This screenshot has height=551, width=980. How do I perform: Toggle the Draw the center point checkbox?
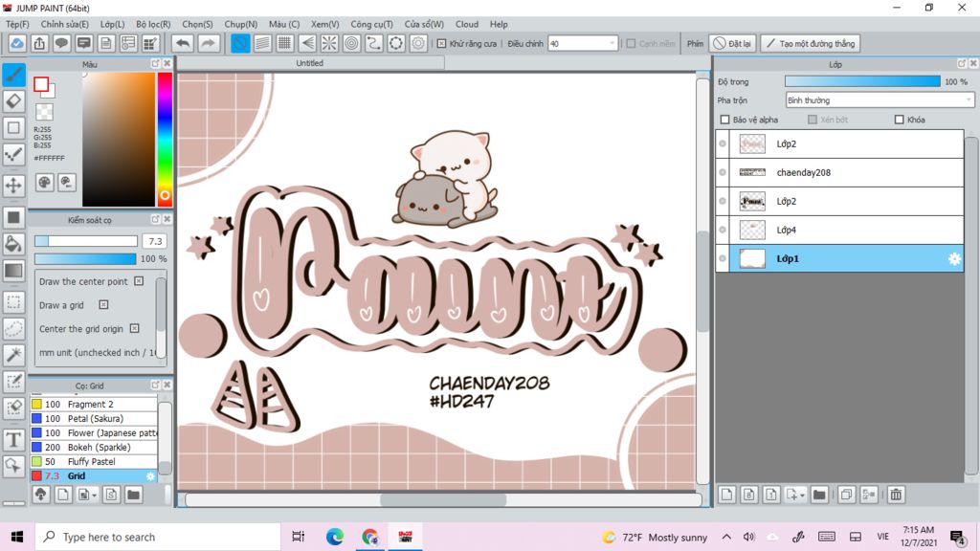pos(139,281)
